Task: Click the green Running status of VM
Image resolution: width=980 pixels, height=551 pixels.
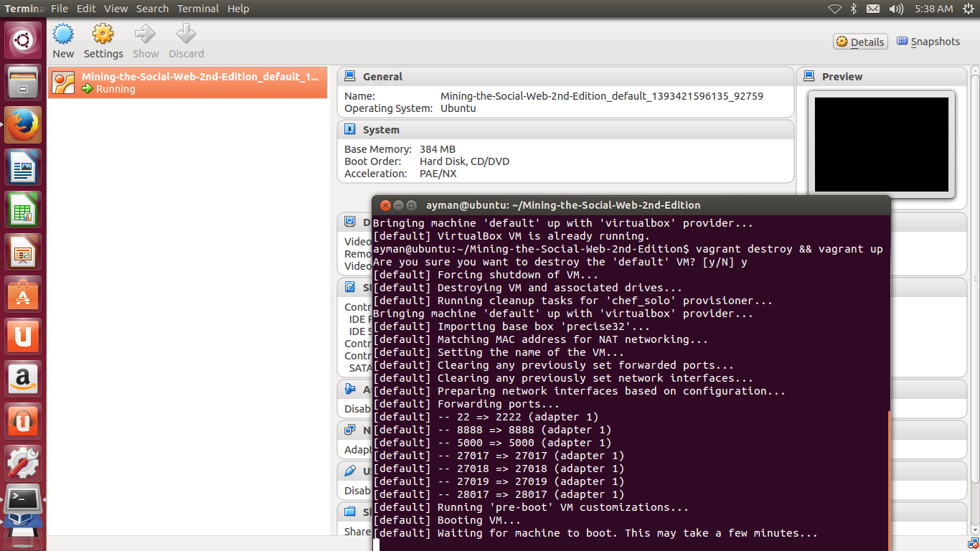Action: [x=108, y=89]
